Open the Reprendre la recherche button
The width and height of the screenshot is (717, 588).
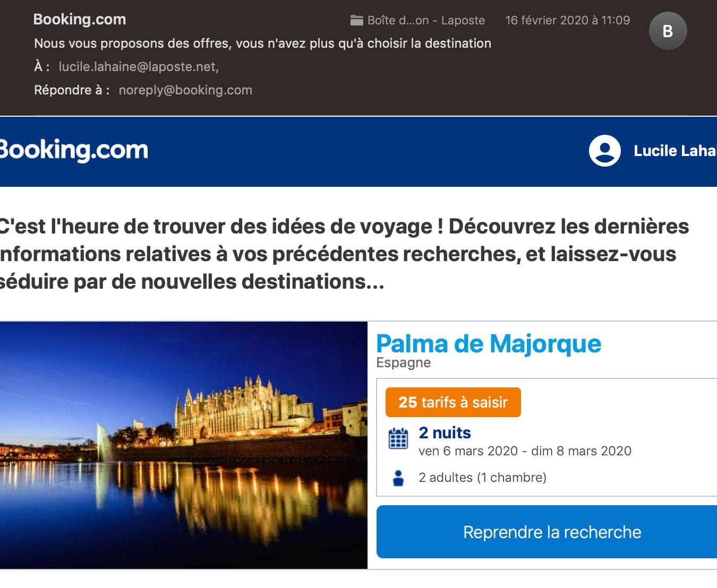(547, 532)
